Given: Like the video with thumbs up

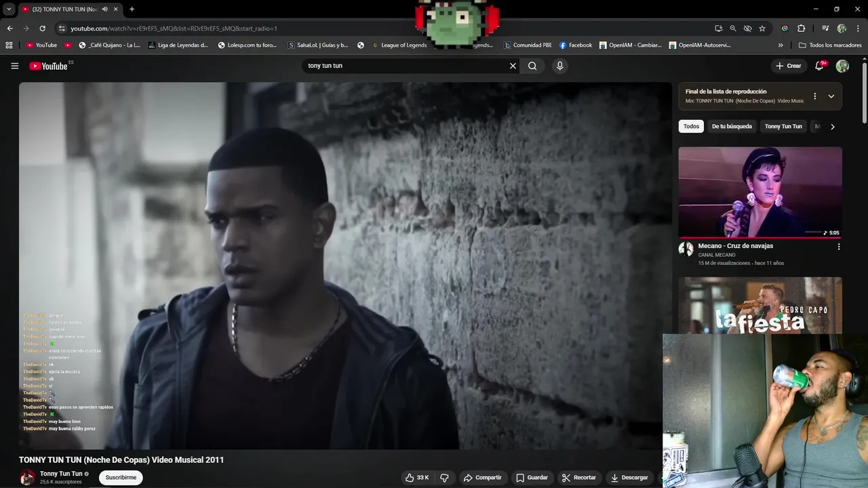Looking at the screenshot, I should click(417, 478).
